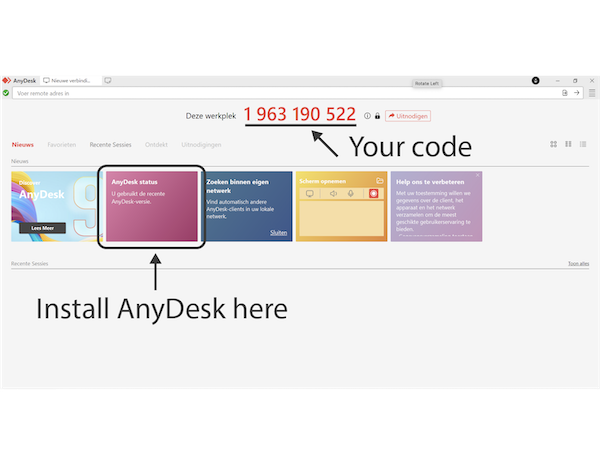
Task: Click the info icon next to the ID
Action: (x=367, y=116)
